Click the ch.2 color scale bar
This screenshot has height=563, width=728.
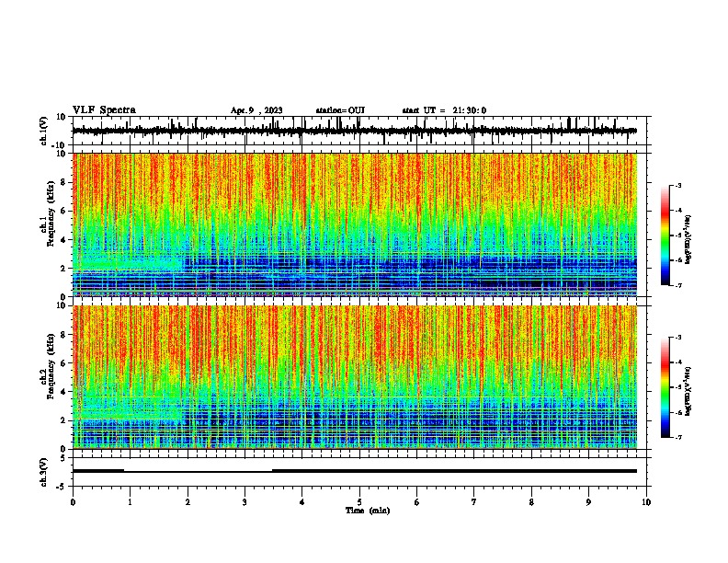pos(665,387)
